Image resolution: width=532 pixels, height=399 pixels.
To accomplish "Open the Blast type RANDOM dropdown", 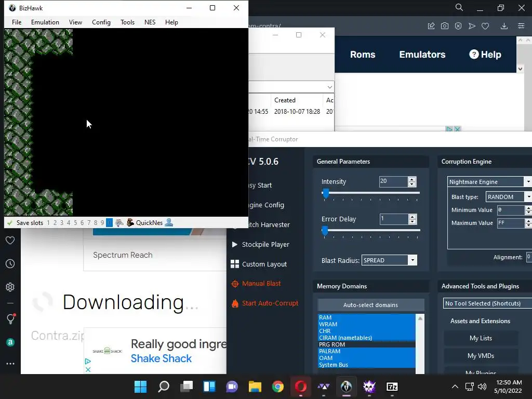I will coord(509,197).
